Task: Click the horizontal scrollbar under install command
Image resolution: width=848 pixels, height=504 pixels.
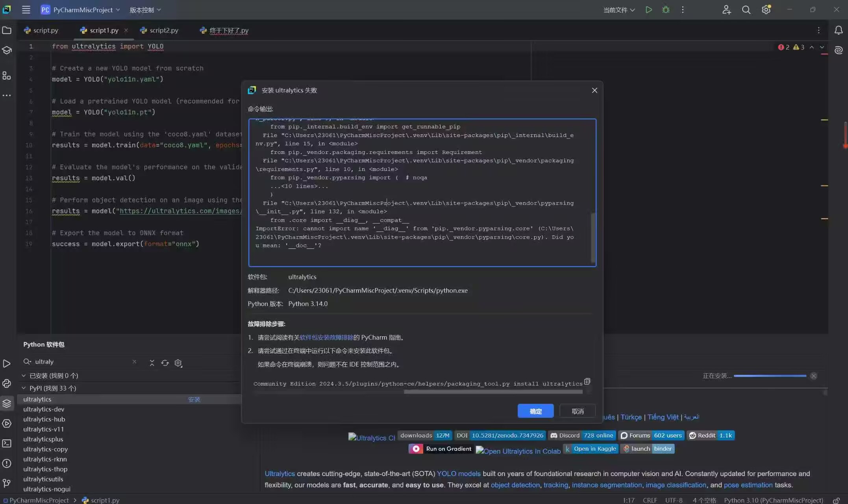Action: 493,392
